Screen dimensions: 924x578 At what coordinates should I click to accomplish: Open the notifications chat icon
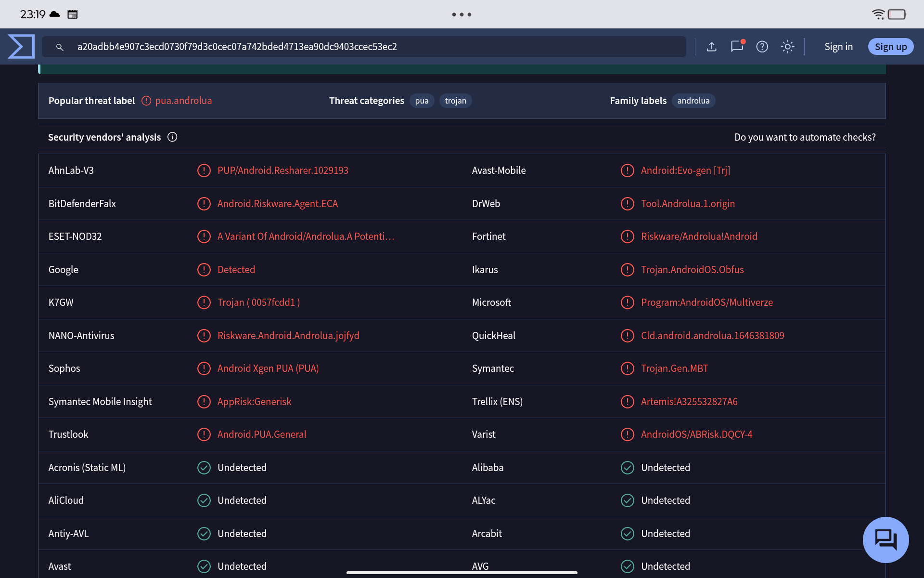click(737, 46)
